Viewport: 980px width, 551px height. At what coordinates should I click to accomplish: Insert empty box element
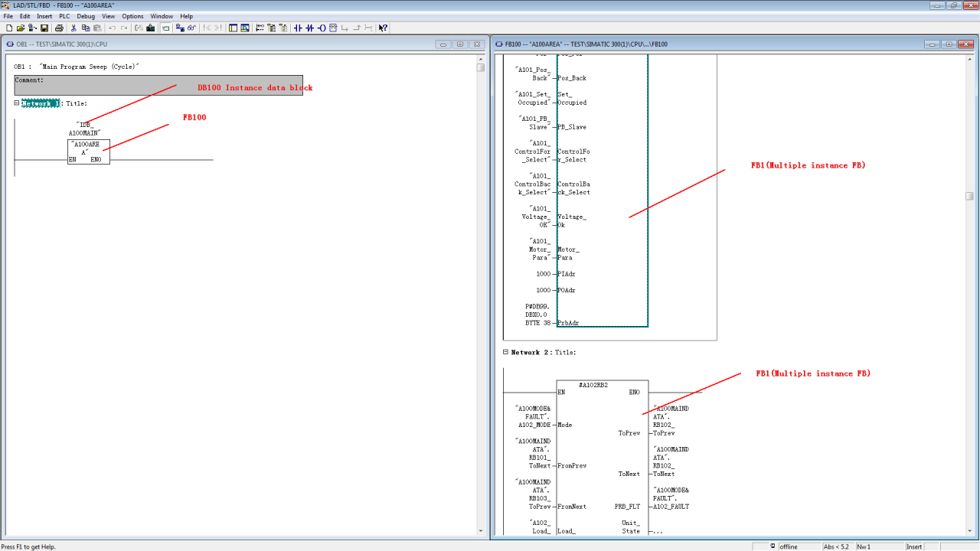pos(333,28)
